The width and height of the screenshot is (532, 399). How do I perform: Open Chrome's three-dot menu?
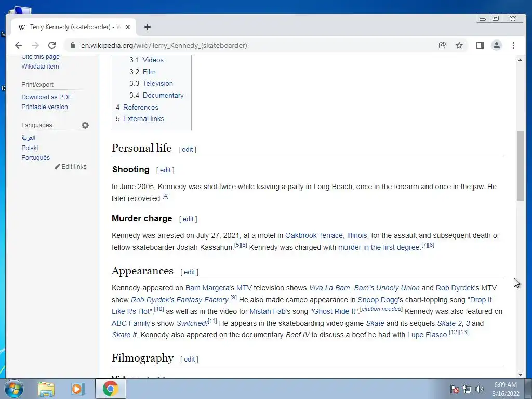pos(513,45)
